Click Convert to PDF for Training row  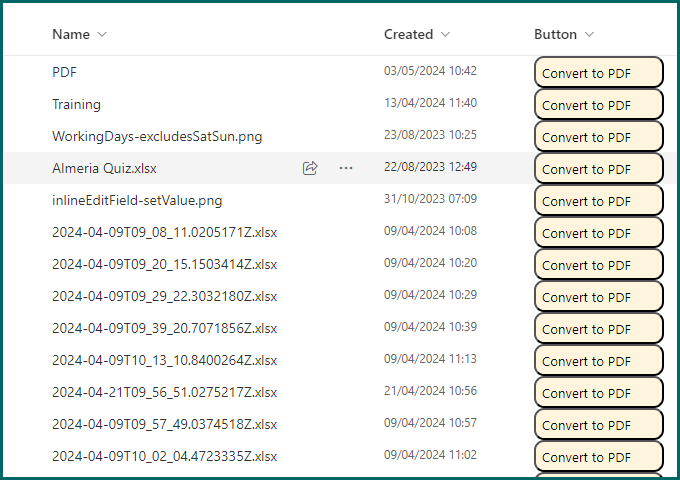click(x=598, y=105)
